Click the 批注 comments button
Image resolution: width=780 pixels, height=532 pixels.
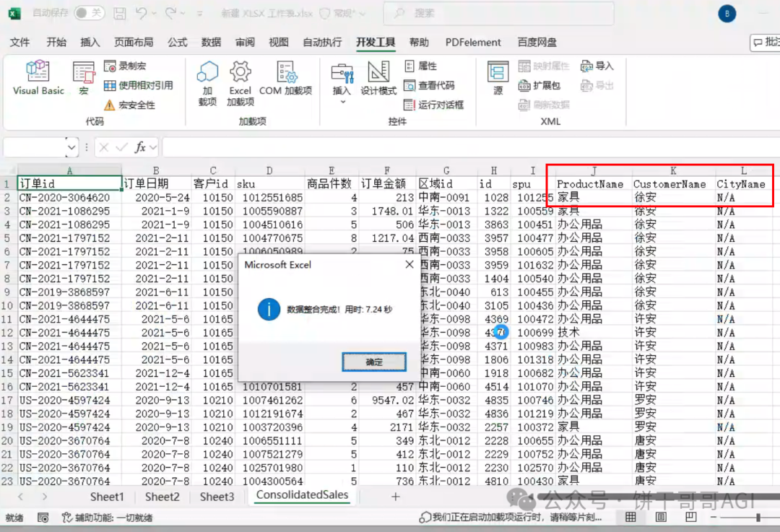click(766, 43)
